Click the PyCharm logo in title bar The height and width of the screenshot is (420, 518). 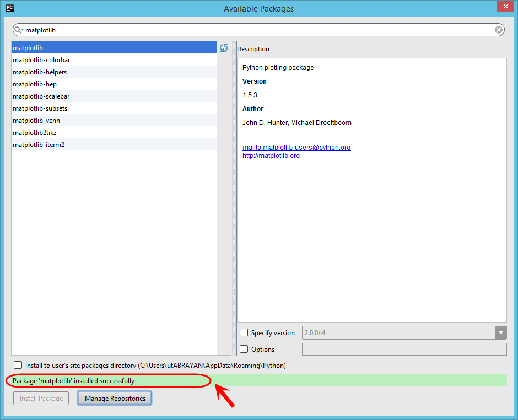[10, 8]
